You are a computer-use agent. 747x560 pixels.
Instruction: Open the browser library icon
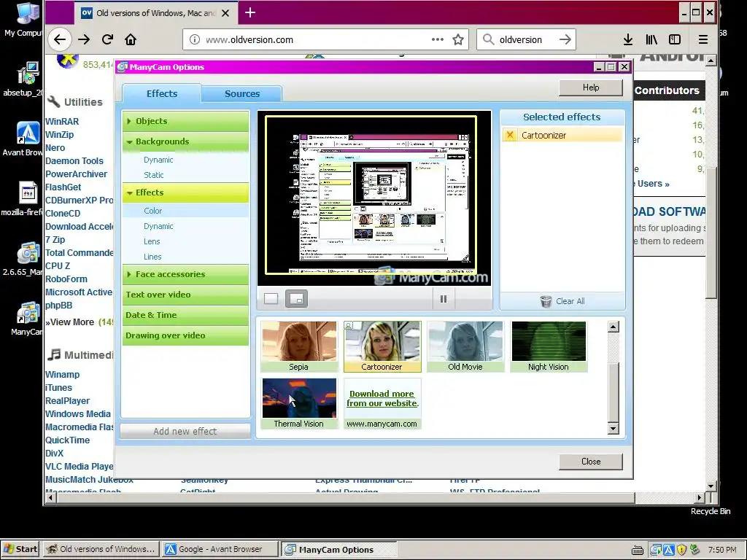(651, 39)
